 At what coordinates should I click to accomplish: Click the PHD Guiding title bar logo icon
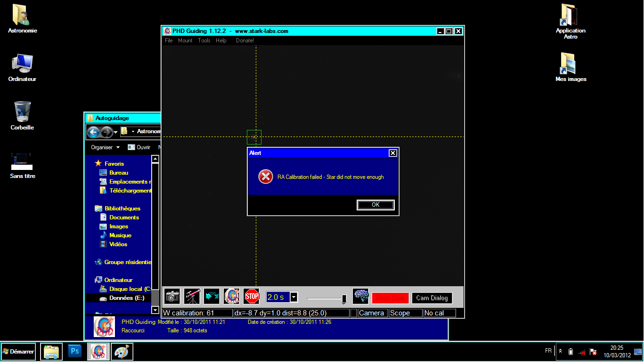coord(167,31)
